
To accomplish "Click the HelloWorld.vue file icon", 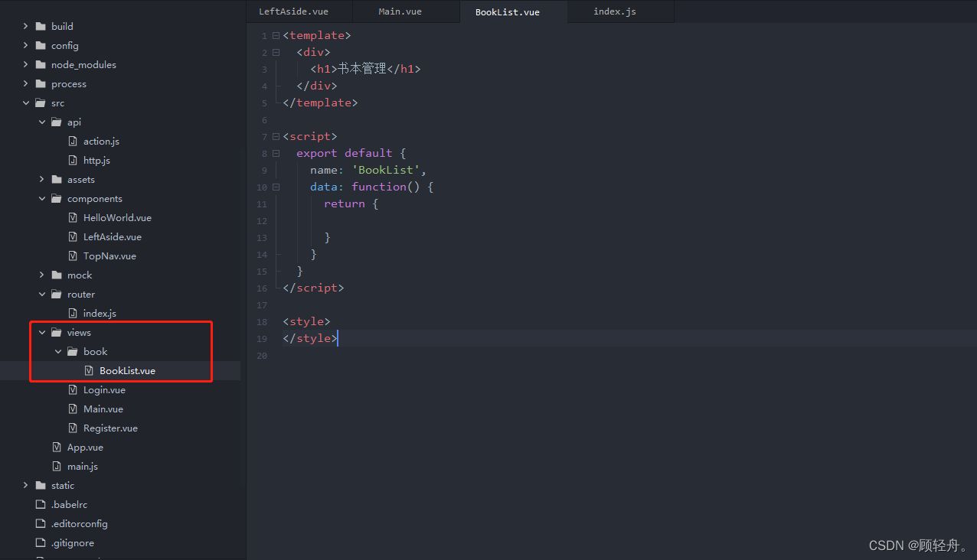I will [x=73, y=218].
